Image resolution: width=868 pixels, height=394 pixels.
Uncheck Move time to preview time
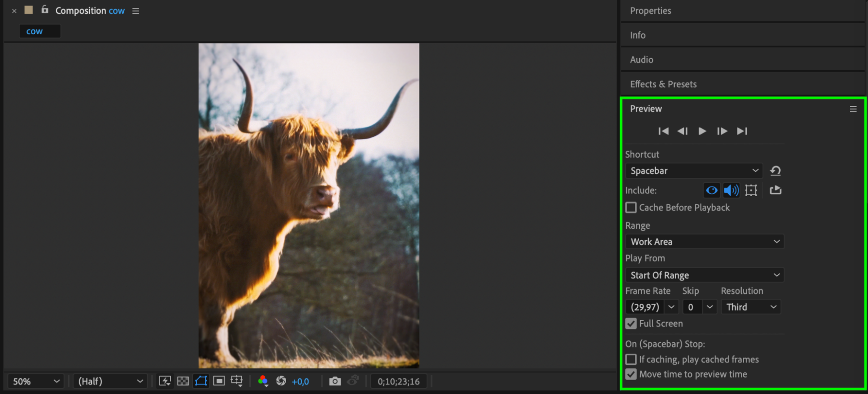click(630, 374)
